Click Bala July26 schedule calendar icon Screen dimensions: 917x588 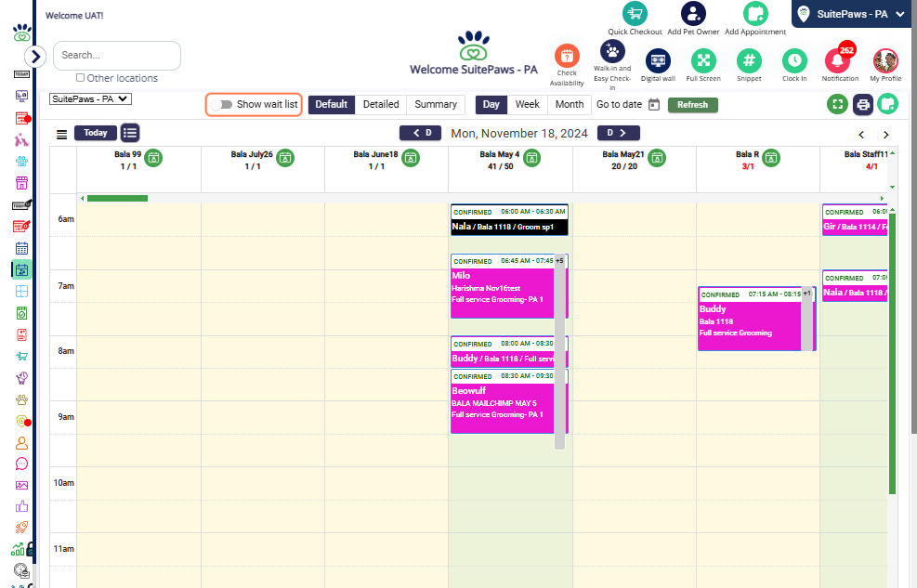(285, 158)
